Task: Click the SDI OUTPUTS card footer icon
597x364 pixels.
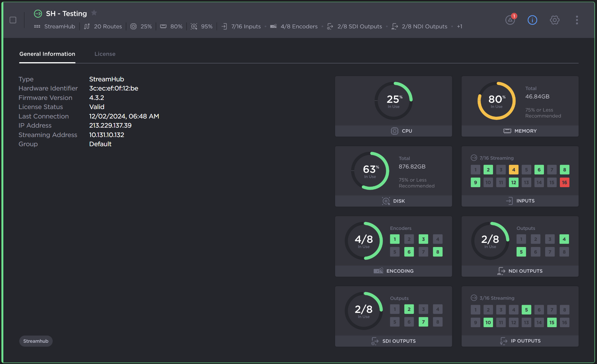Action: [375, 341]
